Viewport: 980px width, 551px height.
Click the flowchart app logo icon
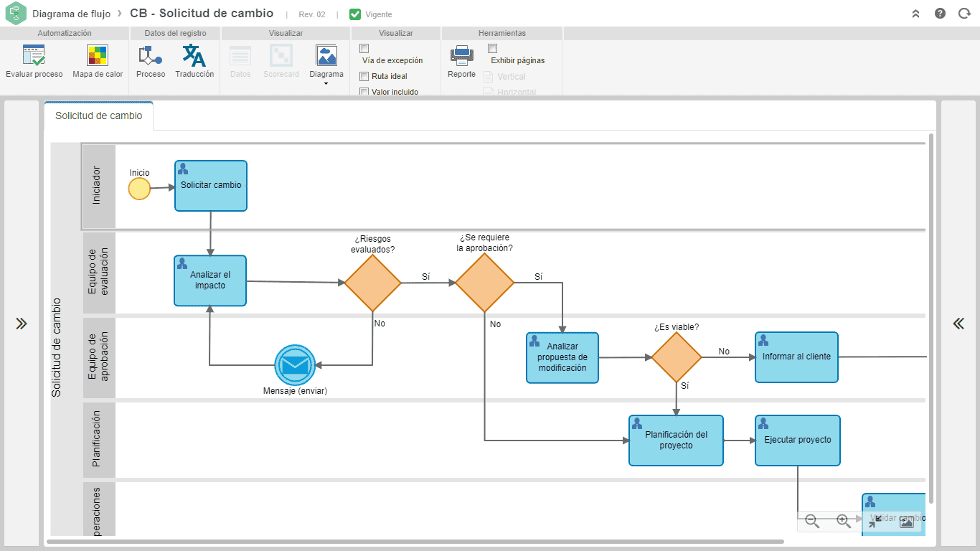click(x=16, y=14)
